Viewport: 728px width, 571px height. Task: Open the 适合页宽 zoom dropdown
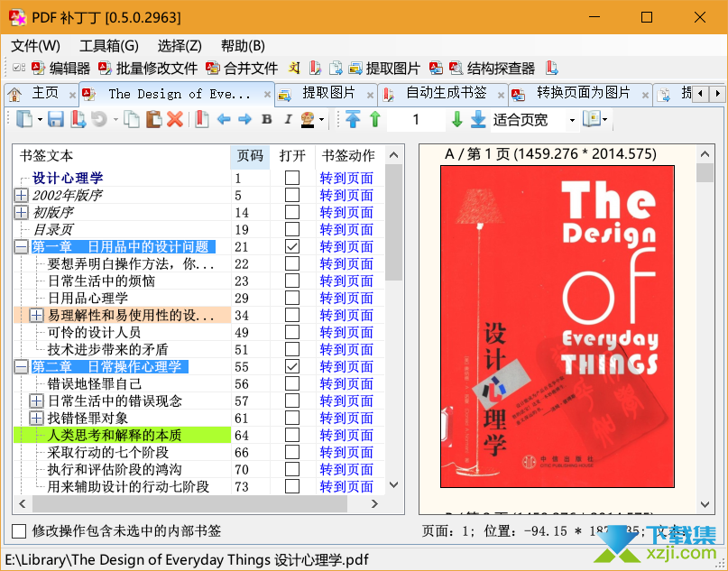[572, 120]
